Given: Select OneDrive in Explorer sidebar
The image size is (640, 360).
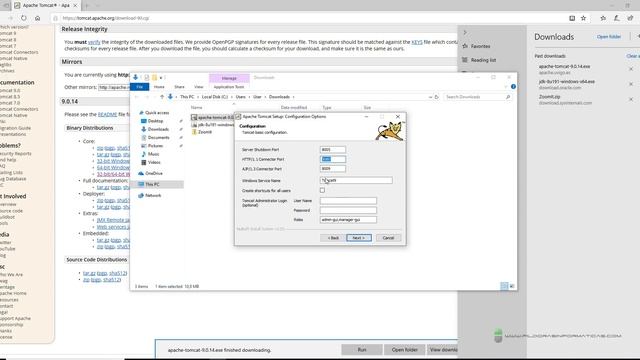Looking at the screenshot, I should [153, 173].
